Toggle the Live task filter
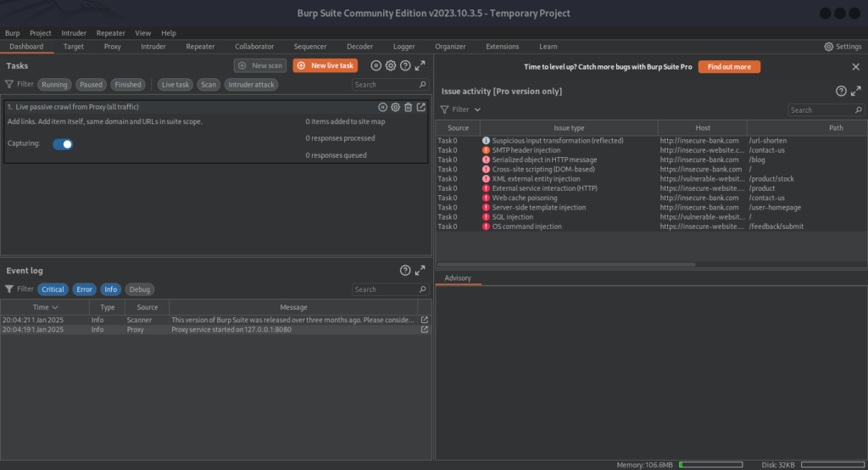The height and width of the screenshot is (470, 868). [x=175, y=85]
